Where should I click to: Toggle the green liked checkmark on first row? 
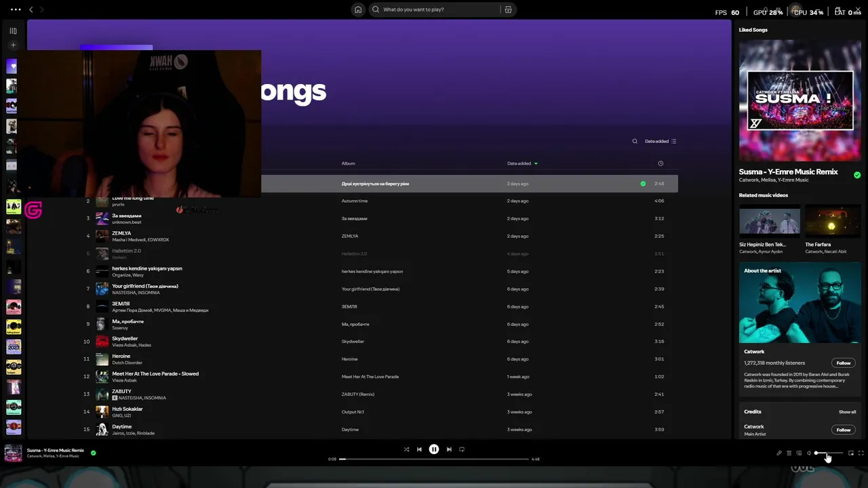[x=643, y=184]
